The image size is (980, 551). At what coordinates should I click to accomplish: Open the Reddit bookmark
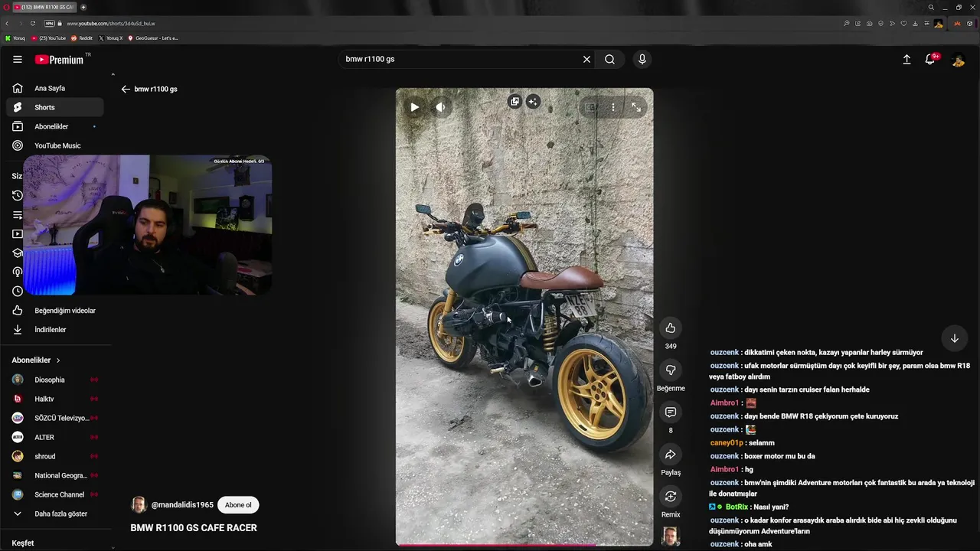(x=82, y=37)
